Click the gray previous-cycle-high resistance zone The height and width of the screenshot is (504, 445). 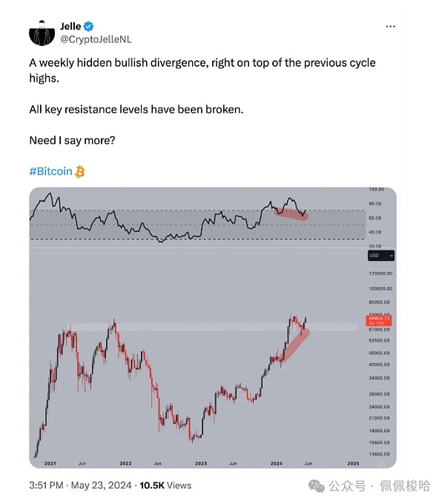pos(185,326)
